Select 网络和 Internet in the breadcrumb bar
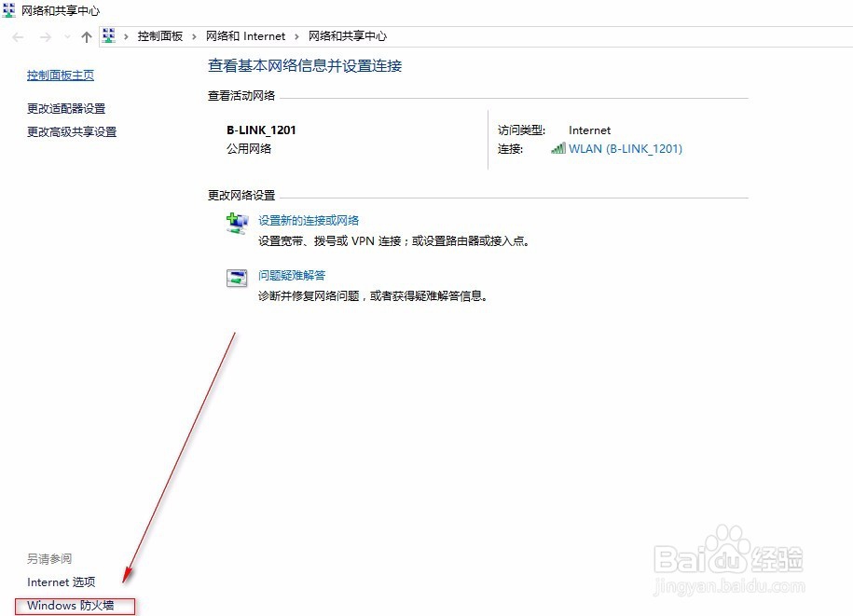Viewport: 853px width, 616px height. 245,35
